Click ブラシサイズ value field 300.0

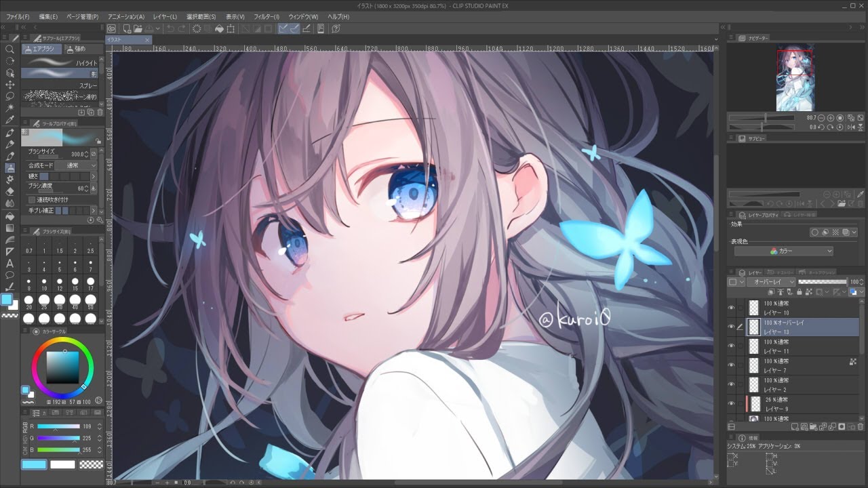79,154
